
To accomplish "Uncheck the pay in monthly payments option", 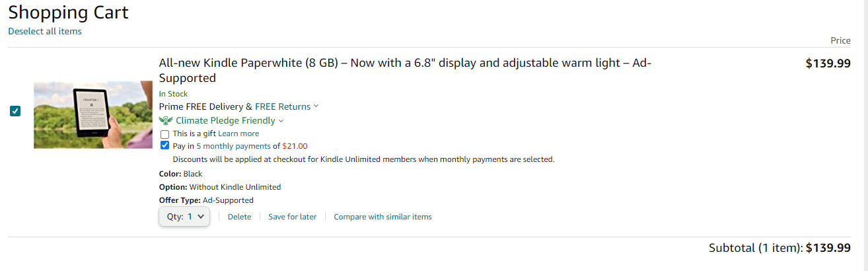I will (x=165, y=146).
